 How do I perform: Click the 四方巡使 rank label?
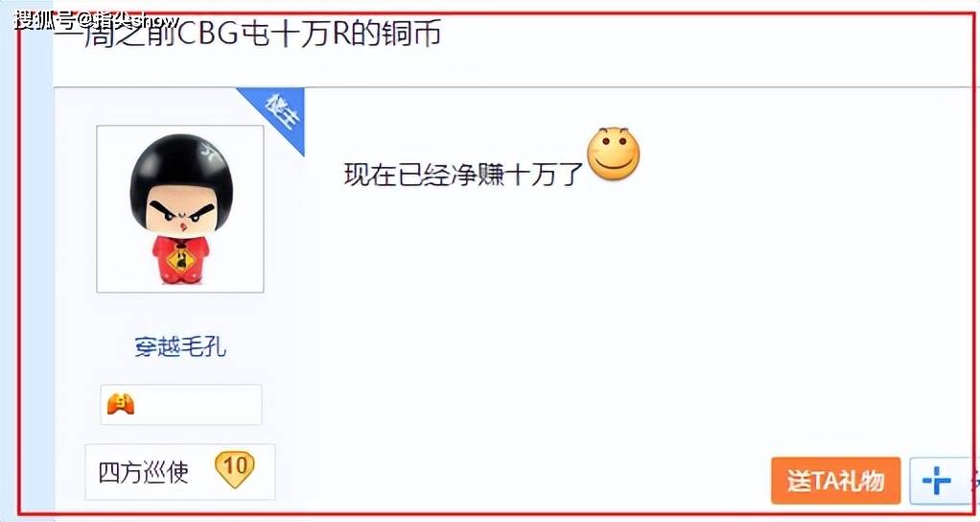(144, 472)
